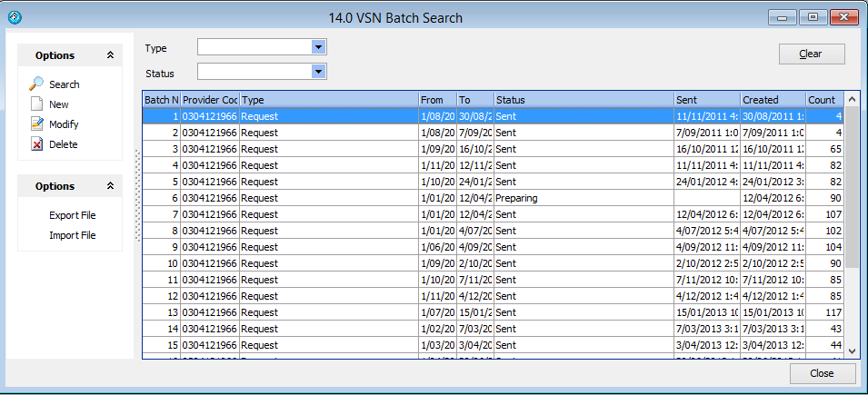868x395 pixels.
Task: Click the Delete red X icon
Action: (37, 144)
